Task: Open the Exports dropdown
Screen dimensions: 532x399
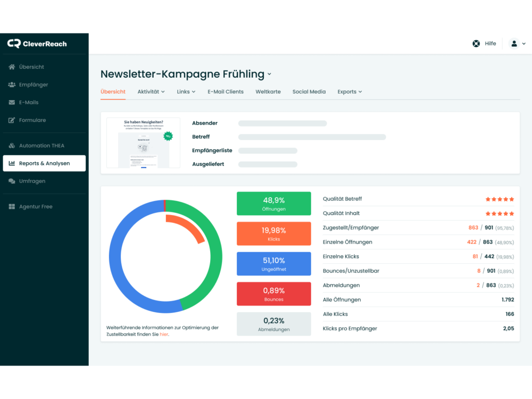Action: click(x=350, y=92)
